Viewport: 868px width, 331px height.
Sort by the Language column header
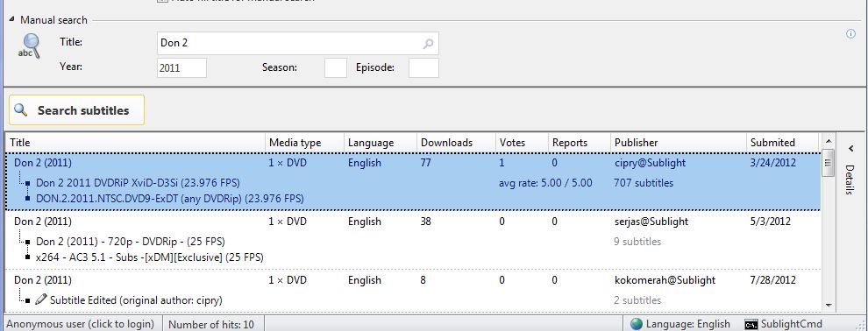pyautogui.click(x=381, y=143)
